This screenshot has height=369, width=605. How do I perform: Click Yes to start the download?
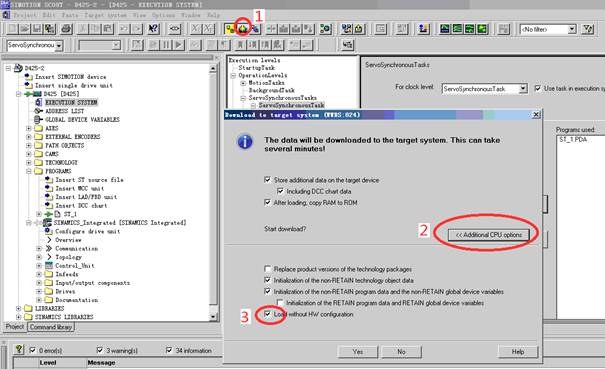358,352
